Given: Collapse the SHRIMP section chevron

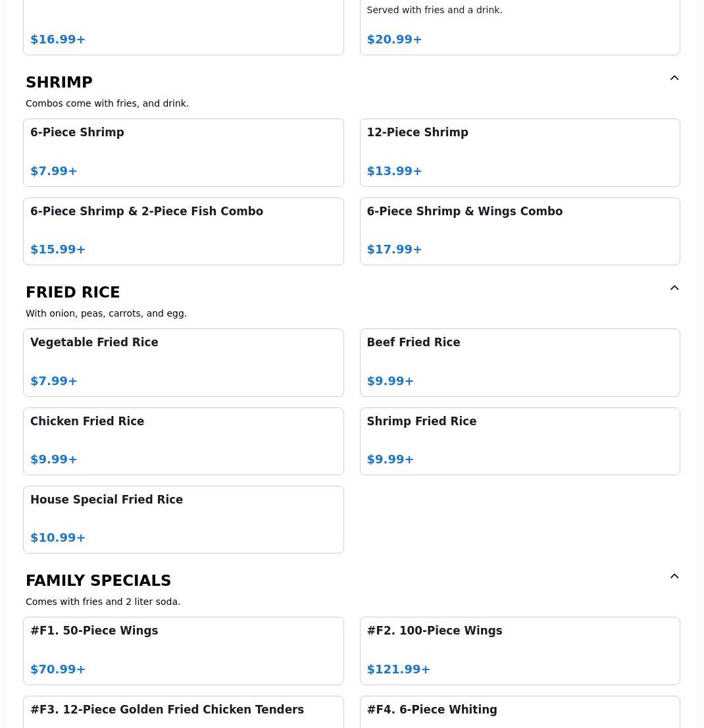Looking at the screenshot, I should pyautogui.click(x=674, y=78).
